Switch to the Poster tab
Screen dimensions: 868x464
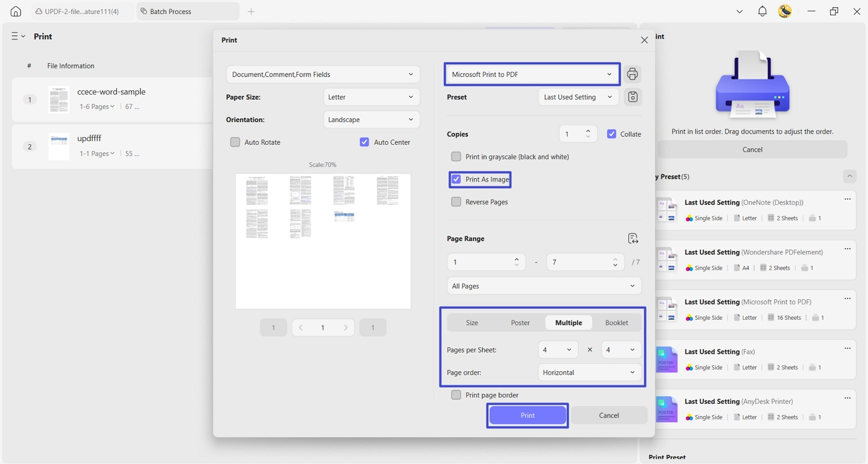click(x=520, y=322)
